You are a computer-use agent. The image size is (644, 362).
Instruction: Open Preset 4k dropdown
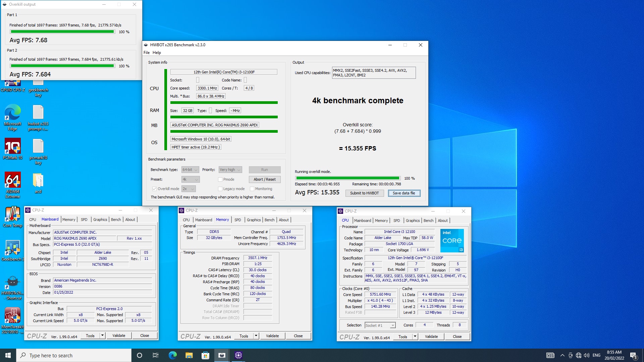(191, 179)
